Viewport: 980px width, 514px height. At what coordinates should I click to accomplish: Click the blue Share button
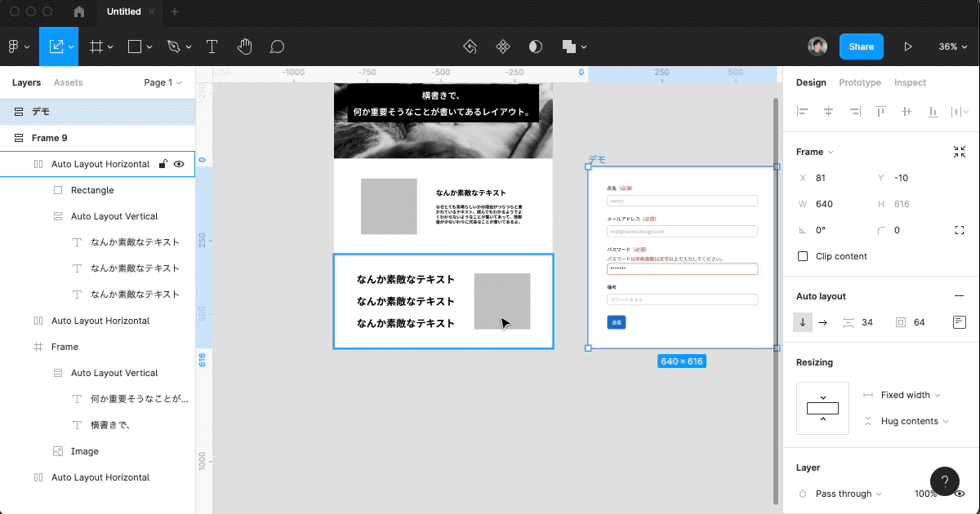pyautogui.click(x=862, y=47)
